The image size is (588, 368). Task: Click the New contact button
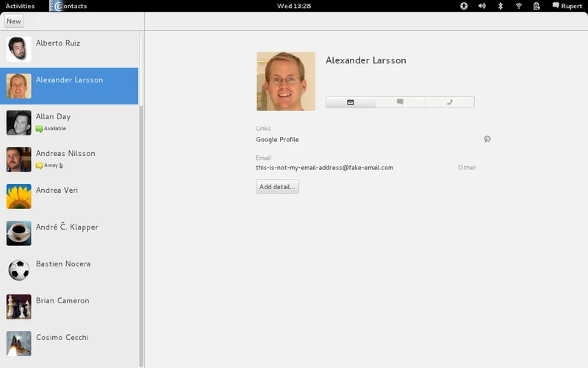pos(14,21)
